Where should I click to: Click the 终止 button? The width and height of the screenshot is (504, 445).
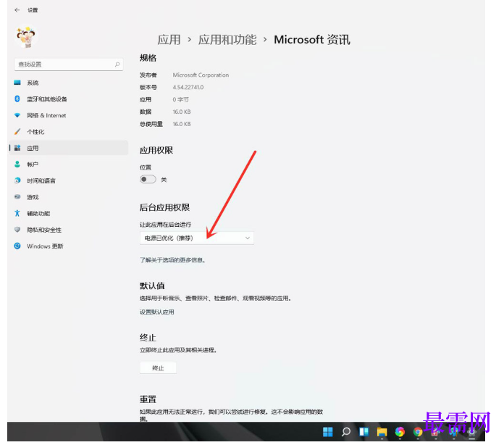coord(158,367)
